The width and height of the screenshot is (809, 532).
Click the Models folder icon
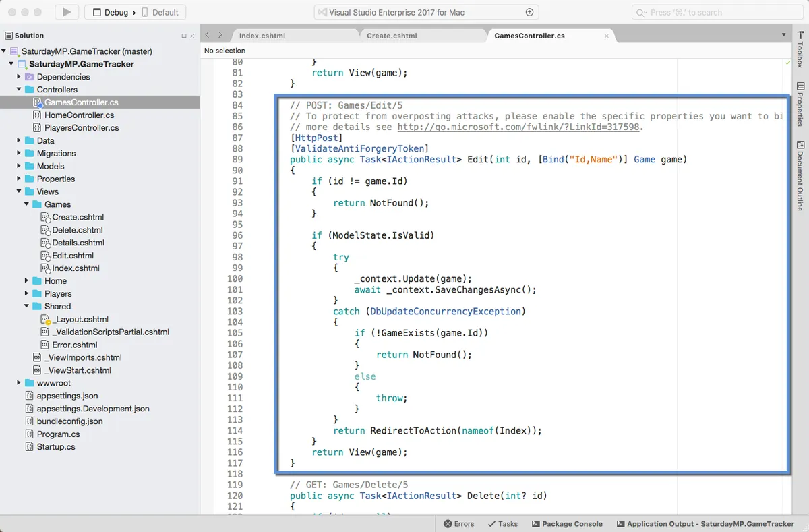[x=29, y=166]
